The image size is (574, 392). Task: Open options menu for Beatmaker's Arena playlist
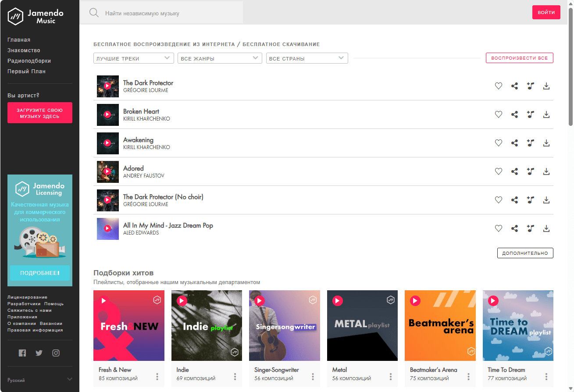click(469, 377)
